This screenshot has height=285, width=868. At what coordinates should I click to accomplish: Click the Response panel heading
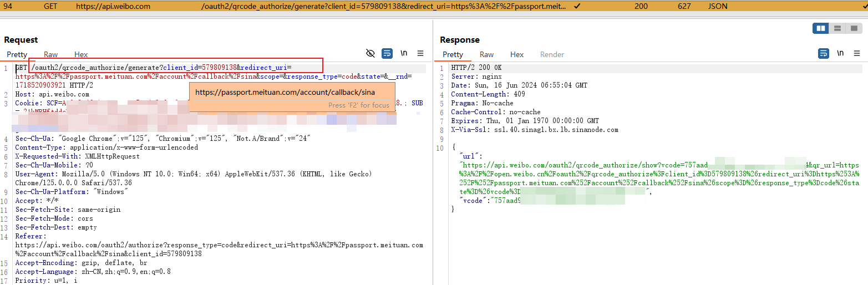pyautogui.click(x=460, y=40)
